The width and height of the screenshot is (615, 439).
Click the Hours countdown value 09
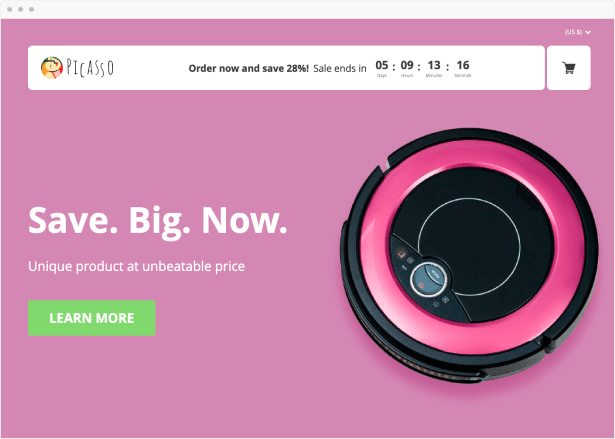tap(407, 65)
